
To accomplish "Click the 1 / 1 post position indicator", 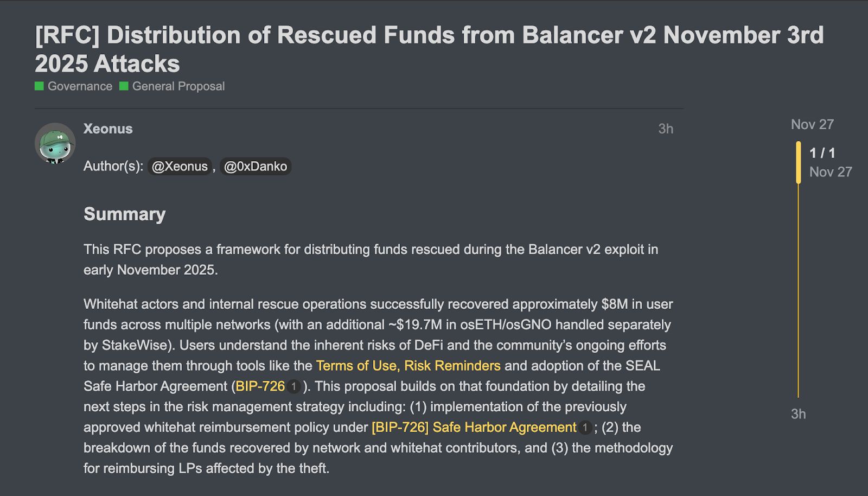I will click(822, 153).
